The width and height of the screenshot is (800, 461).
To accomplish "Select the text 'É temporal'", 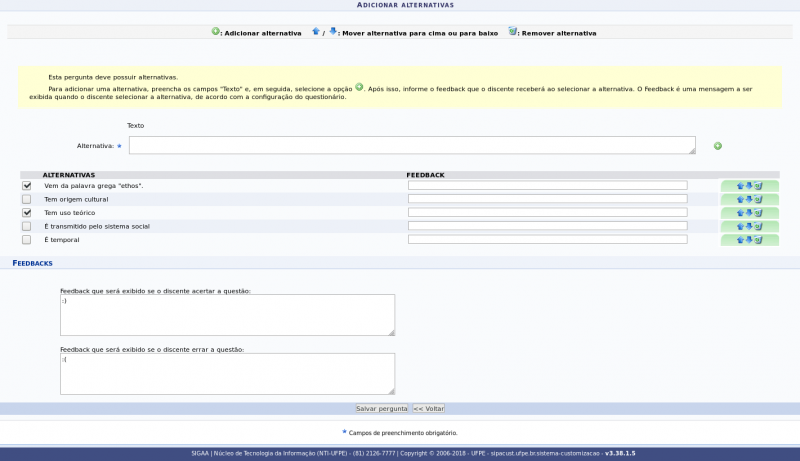I will pos(62,240).
